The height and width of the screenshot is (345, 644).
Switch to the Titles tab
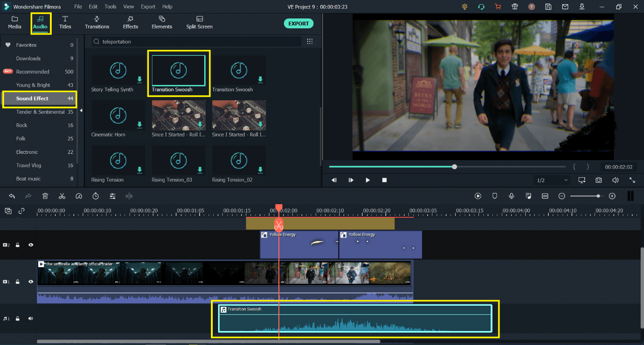point(65,22)
